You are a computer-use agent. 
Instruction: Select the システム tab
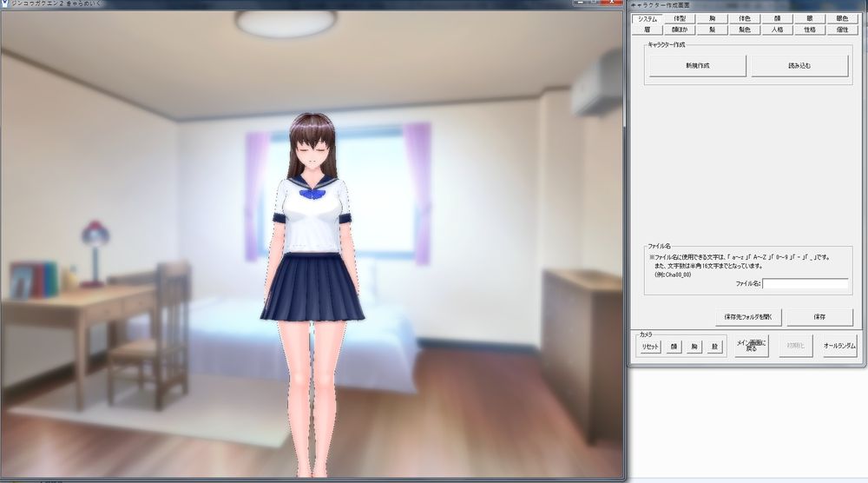pyautogui.click(x=647, y=19)
